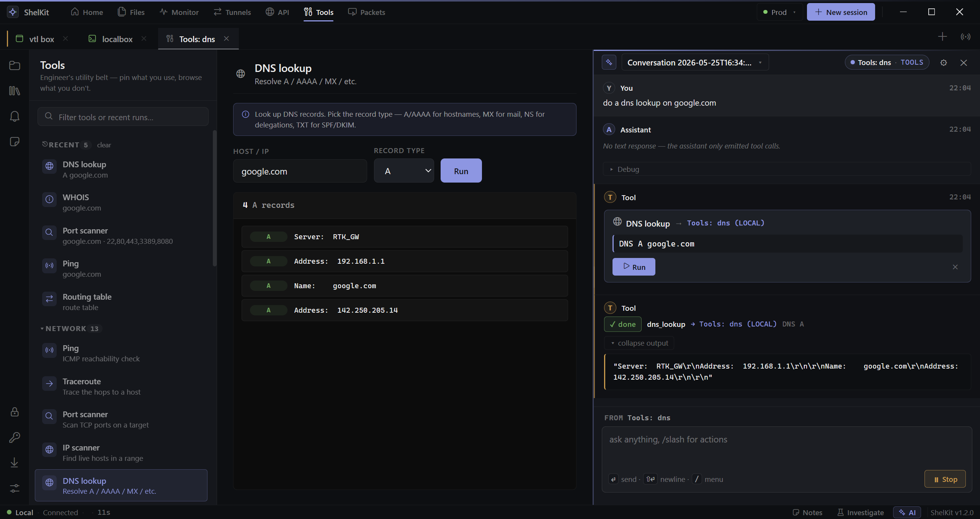The width and height of the screenshot is (980, 519).
Task: Open the lock icon in sidebar
Action: click(15, 412)
